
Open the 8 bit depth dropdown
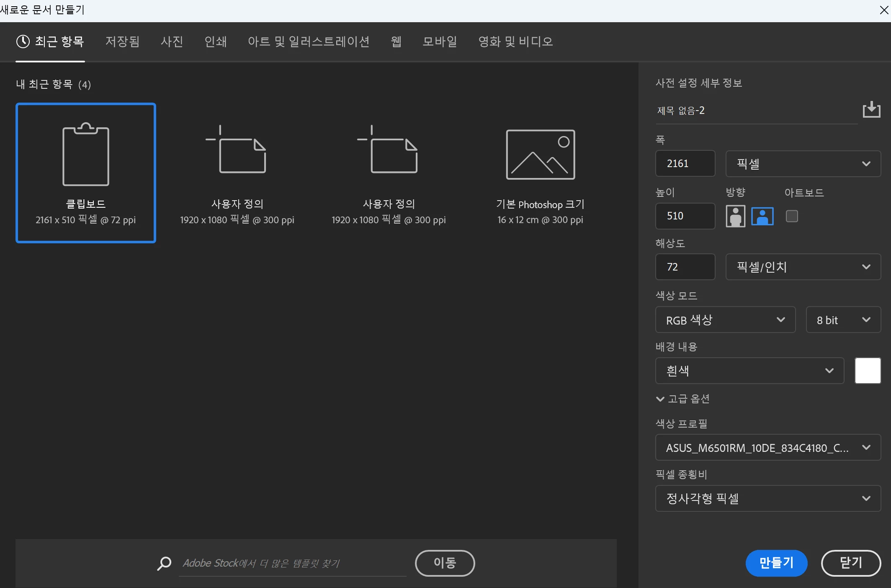click(843, 320)
